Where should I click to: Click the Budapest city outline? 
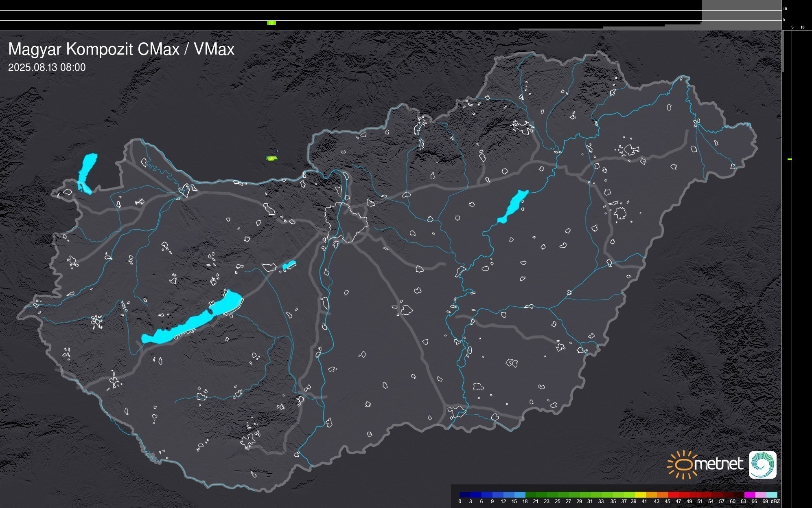pos(346,222)
